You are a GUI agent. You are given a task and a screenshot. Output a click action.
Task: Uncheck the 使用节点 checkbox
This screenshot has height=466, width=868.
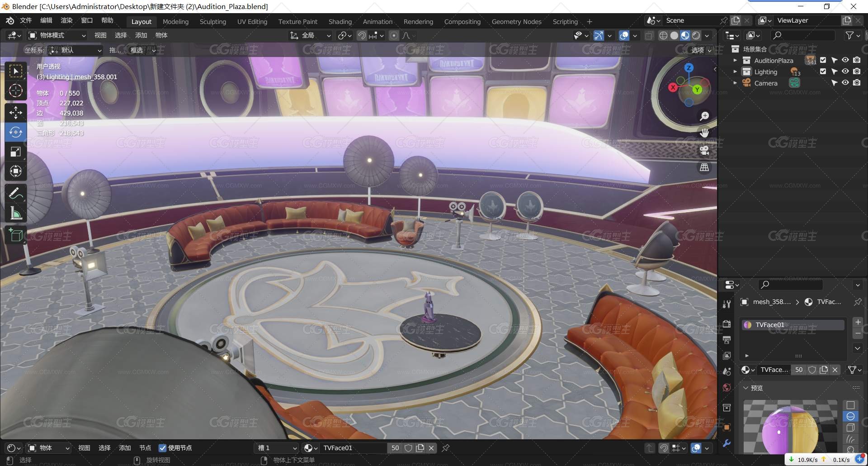(163, 448)
